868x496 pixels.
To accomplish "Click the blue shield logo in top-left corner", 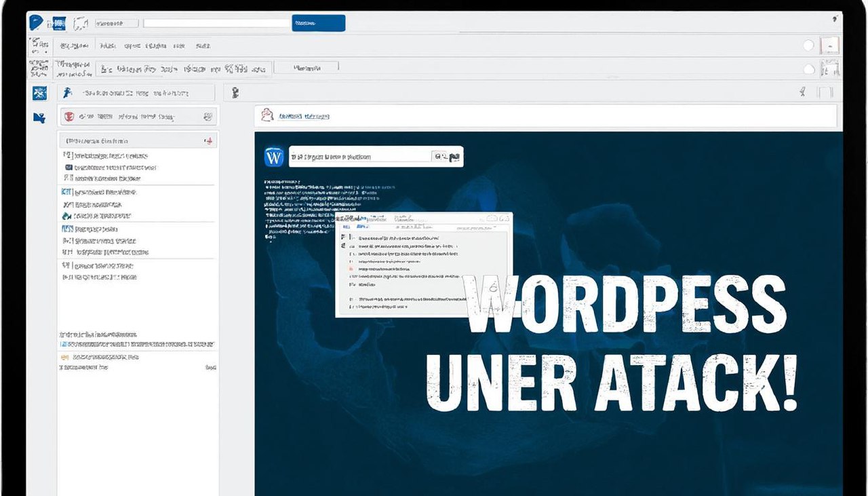I will pyautogui.click(x=37, y=23).
